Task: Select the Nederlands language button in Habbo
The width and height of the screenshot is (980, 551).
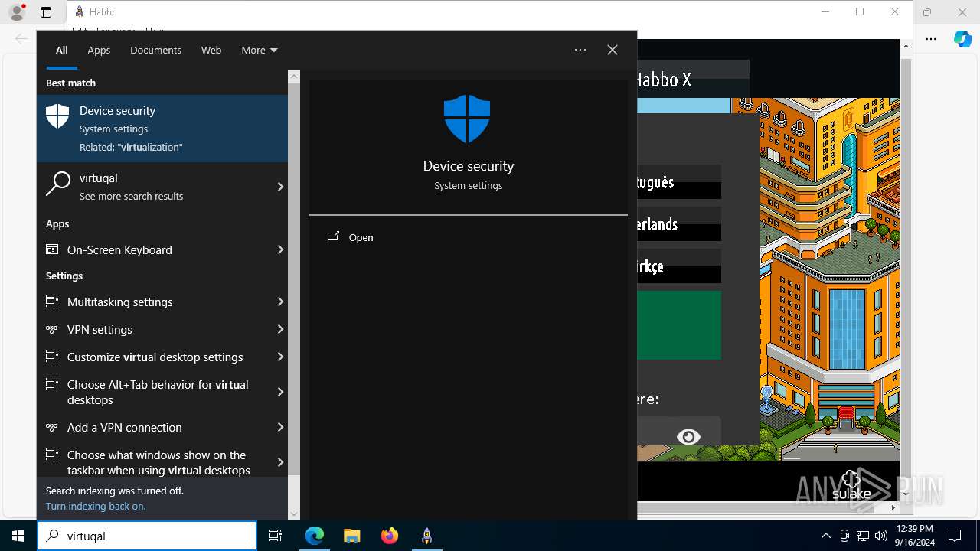Action: (679, 224)
